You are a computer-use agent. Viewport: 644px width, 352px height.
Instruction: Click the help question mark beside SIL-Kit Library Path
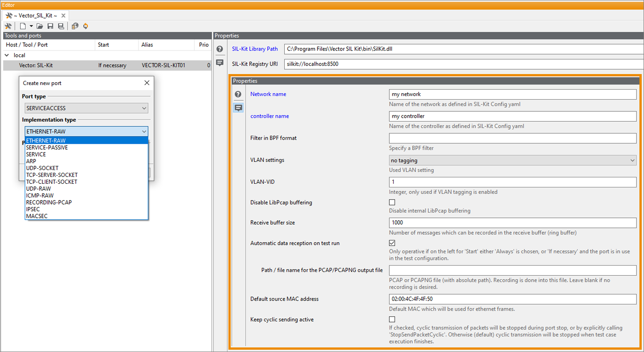click(220, 49)
